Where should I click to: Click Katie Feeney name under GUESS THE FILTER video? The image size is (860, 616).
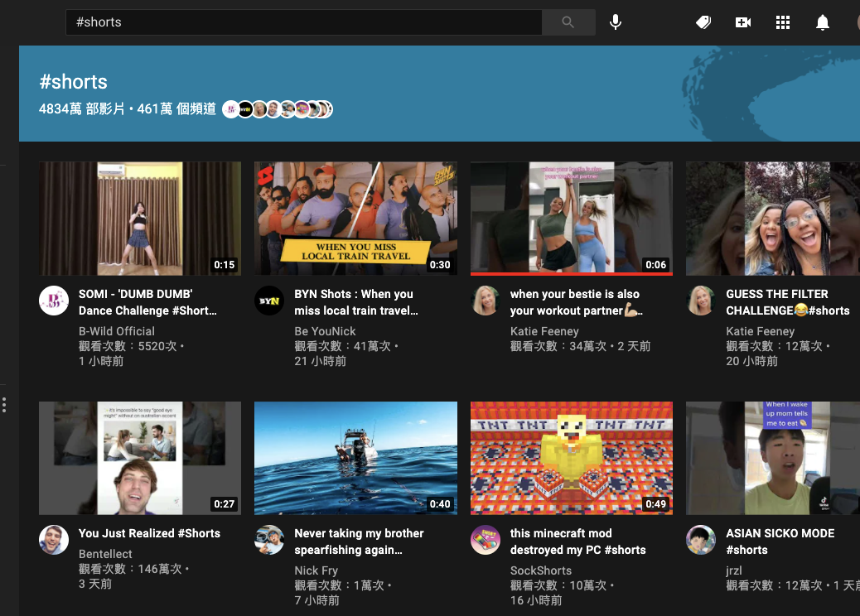click(x=761, y=331)
